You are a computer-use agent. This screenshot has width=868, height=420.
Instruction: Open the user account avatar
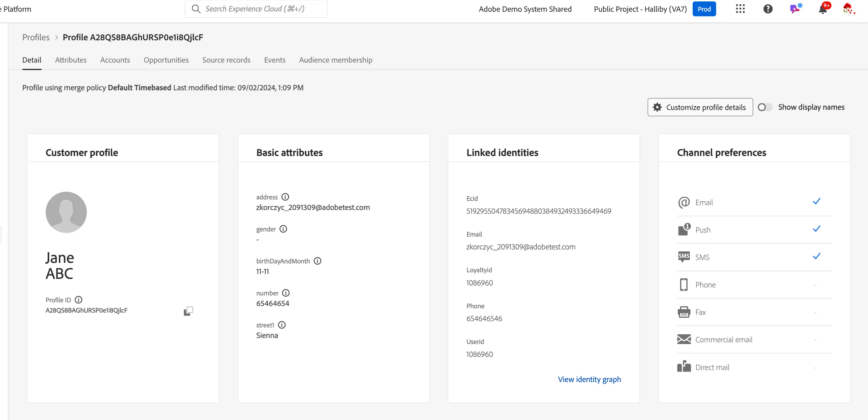coord(848,9)
